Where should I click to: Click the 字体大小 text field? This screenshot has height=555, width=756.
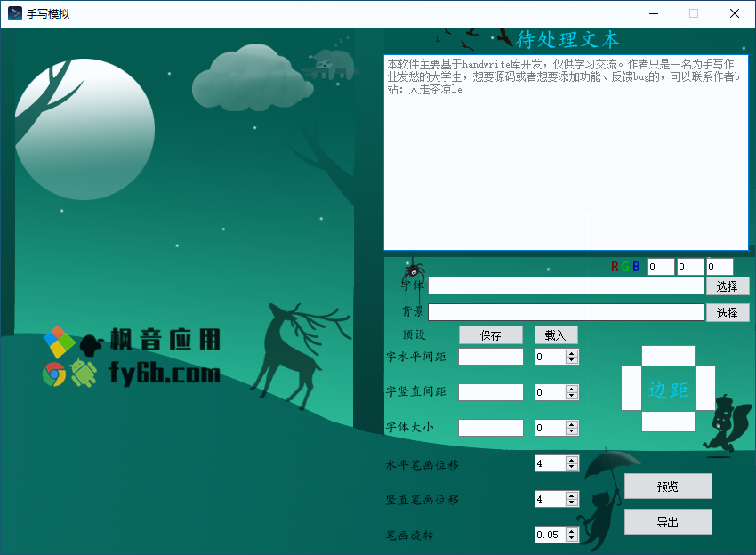click(491, 428)
